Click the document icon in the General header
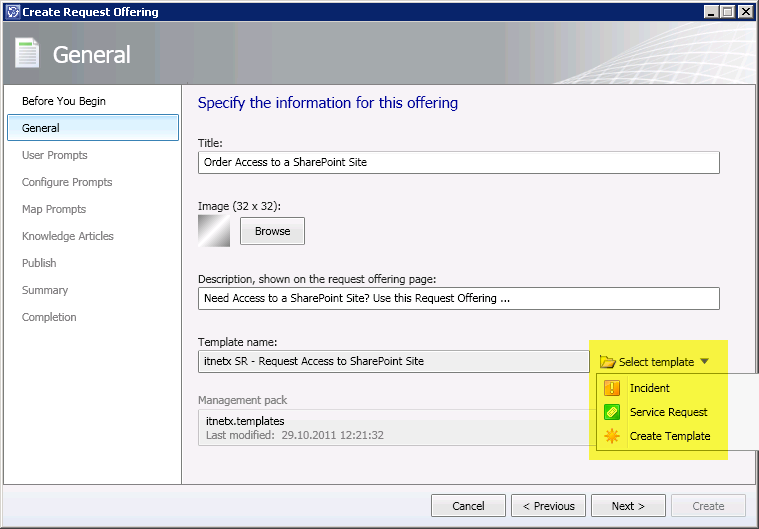 coord(27,54)
